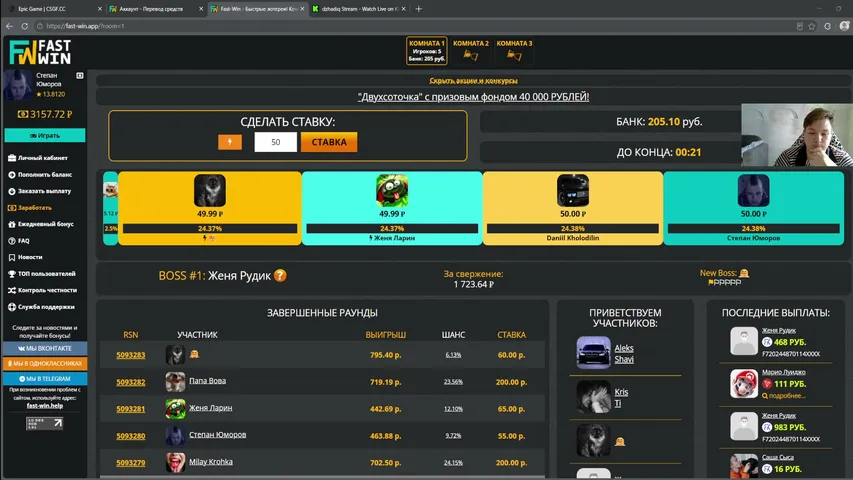Click Mario avatar in last payouts

pos(744,384)
